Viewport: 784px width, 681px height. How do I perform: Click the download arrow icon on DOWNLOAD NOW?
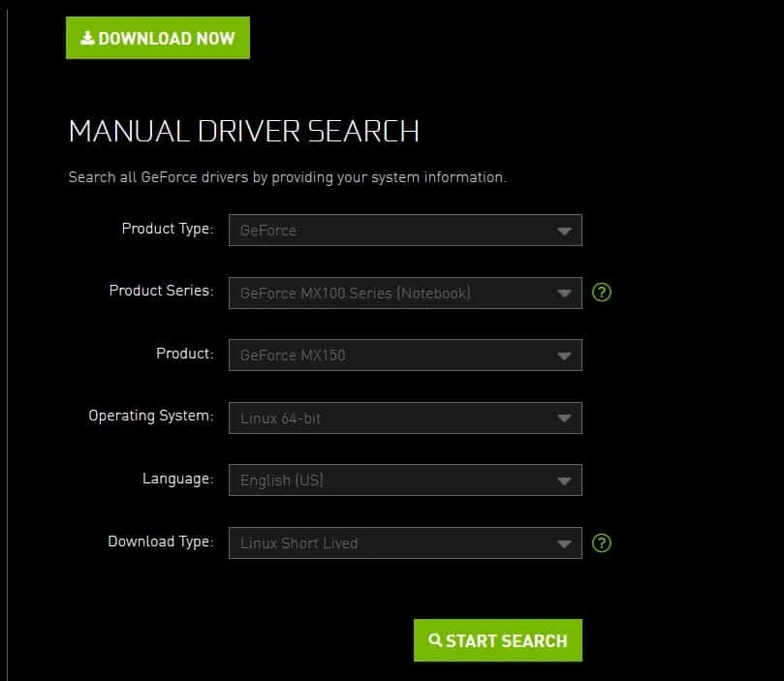point(87,37)
